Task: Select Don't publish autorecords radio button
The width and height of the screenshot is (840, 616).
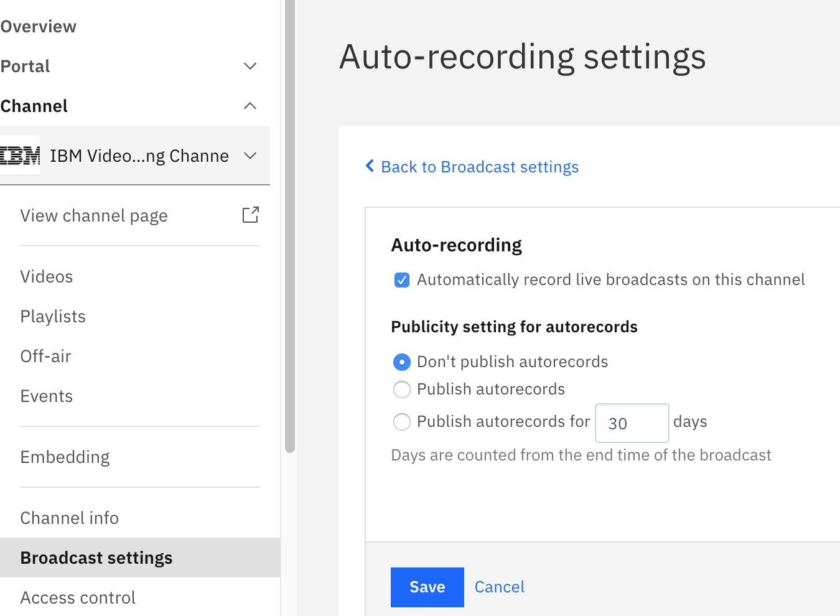Action: pyautogui.click(x=402, y=362)
